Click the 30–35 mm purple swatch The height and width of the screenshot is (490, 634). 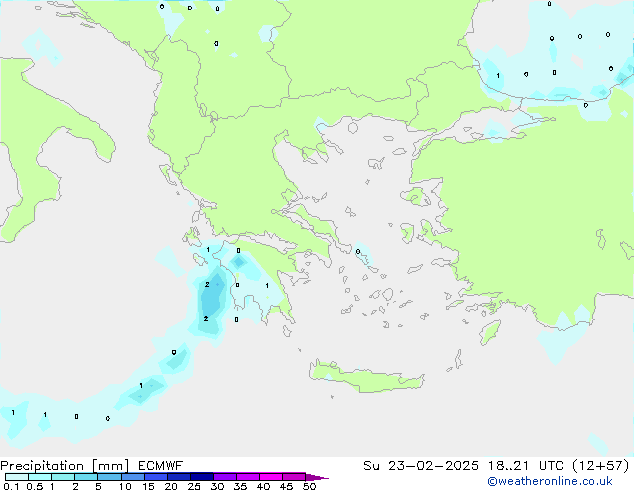tap(225, 477)
